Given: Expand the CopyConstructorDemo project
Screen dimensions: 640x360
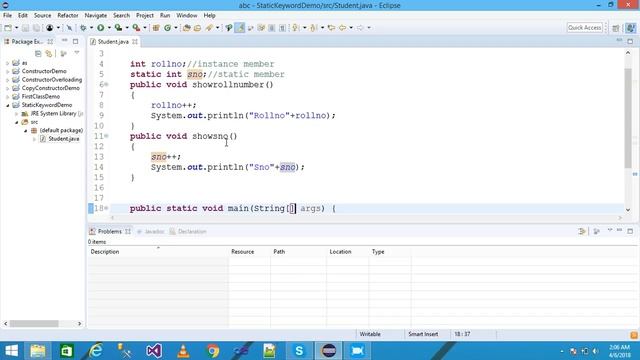Looking at the screenshot, I should tap(7, 88).
